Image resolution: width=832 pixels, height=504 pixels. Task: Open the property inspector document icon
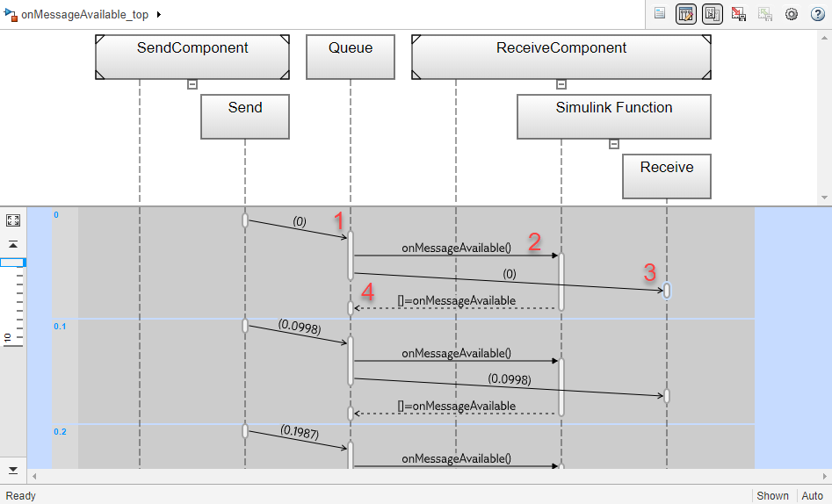click(x=660, y=14)
